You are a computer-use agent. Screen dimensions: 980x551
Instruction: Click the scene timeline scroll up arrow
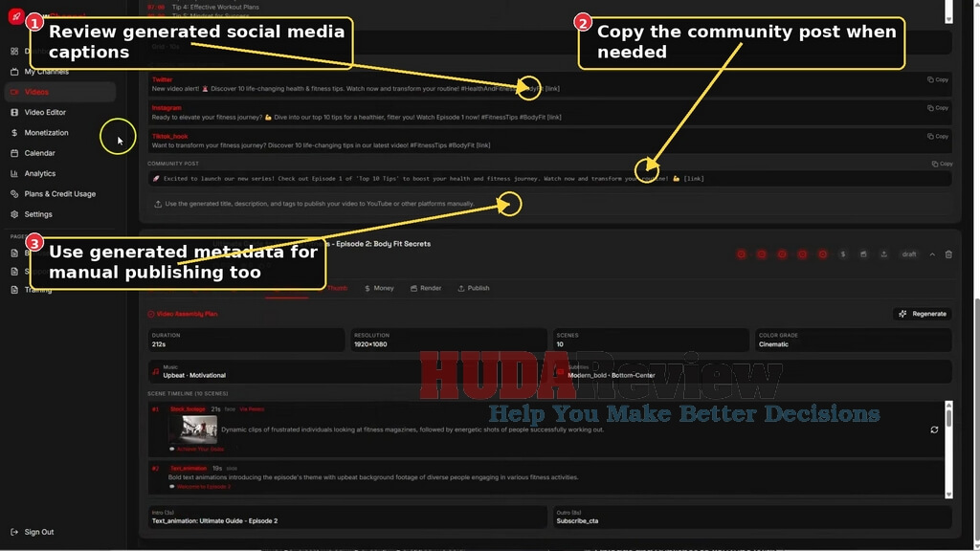tap(948, 406)
